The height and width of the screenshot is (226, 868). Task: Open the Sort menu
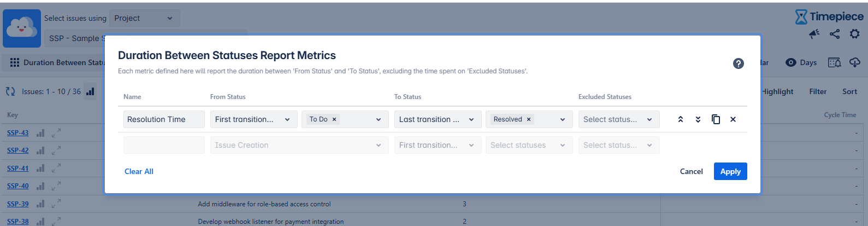(x=849, y=91)
